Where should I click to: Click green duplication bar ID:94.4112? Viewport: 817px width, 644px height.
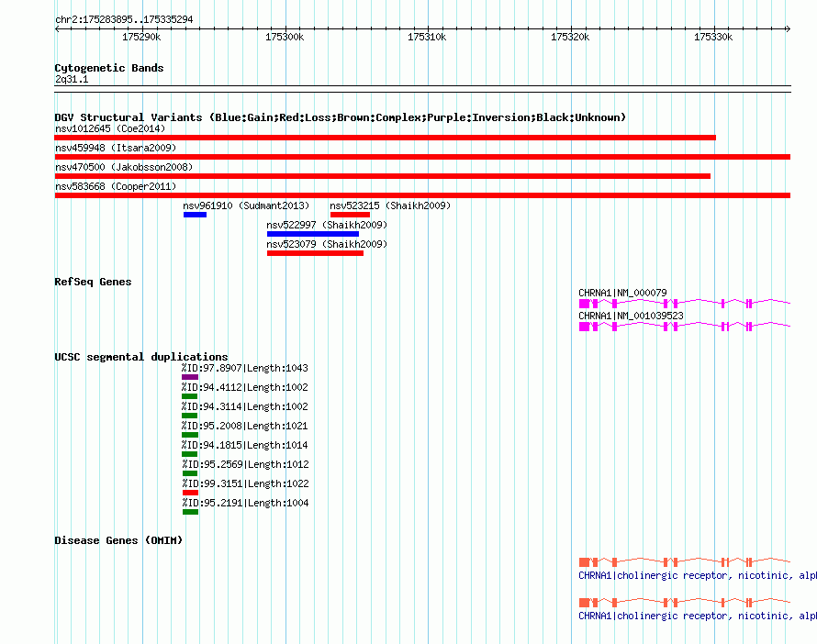190,396
